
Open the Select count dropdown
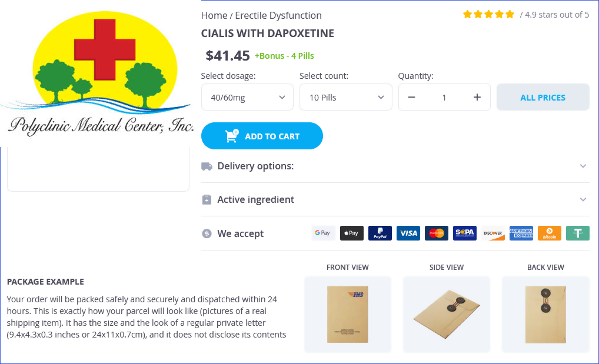[345, 97]
